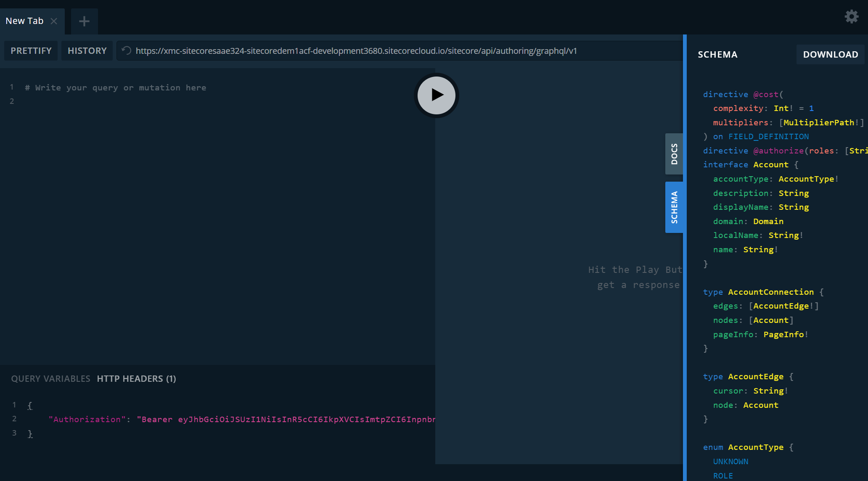
Task: Download the schema with the DOWNLOAD button
Action: click(x=831, y=54)
